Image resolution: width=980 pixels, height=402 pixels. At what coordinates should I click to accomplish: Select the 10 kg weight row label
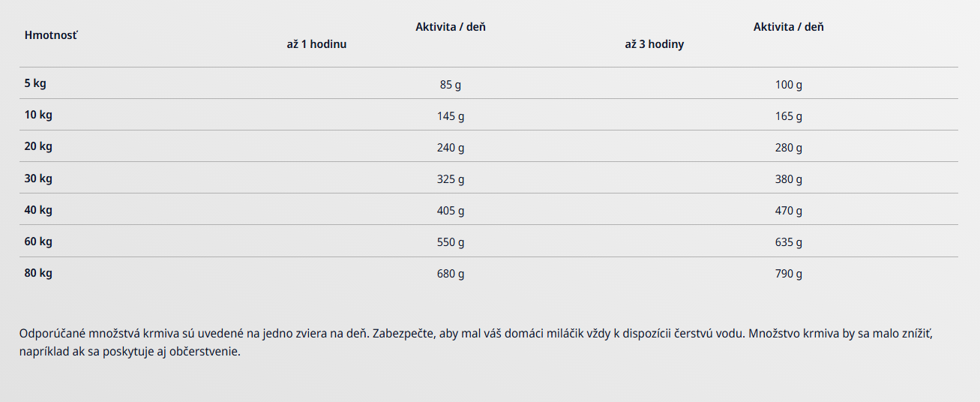(x=38, y=115)
